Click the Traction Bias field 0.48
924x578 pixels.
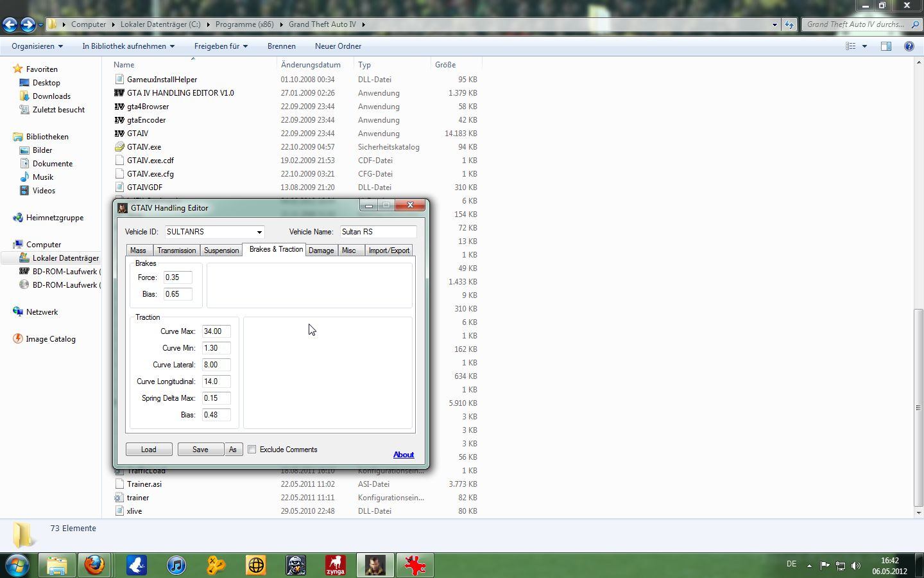coord(216,415)
